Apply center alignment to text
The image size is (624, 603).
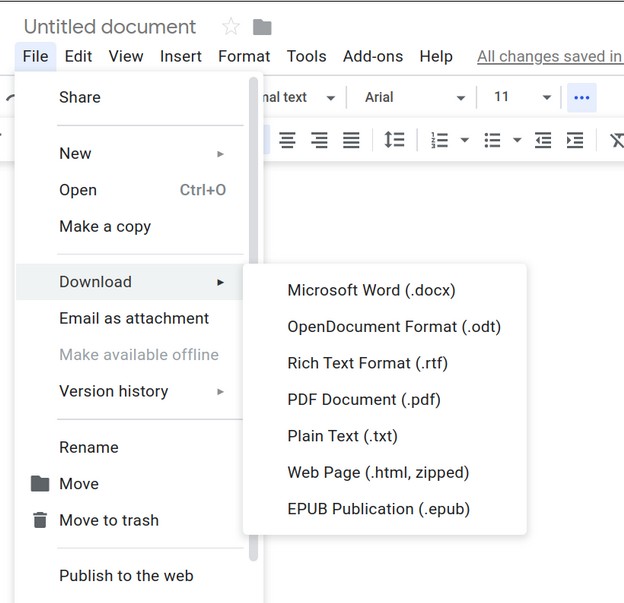(287, 141)
